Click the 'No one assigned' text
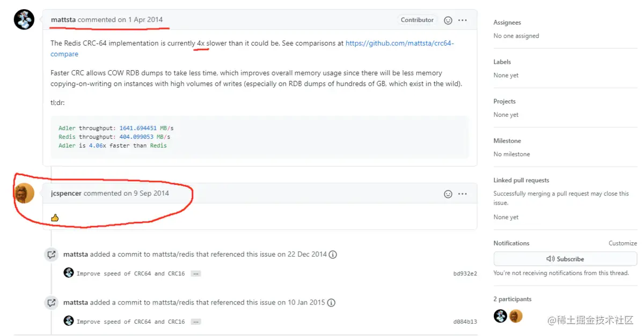 coord(516,36)
